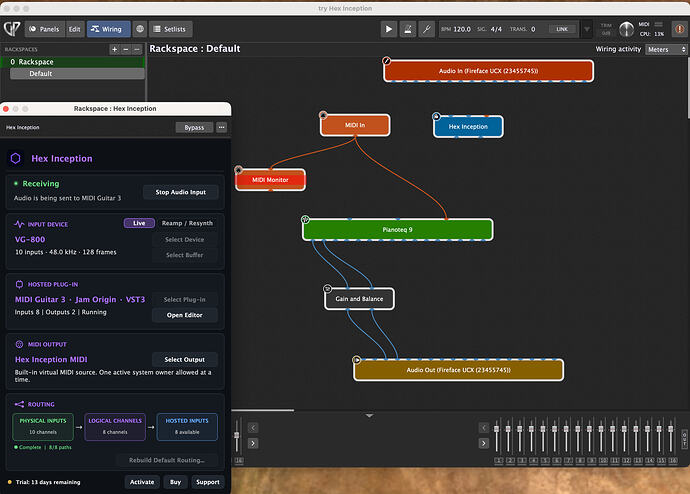Click the Select Device button
690x494 pixels.
[184, 239]
